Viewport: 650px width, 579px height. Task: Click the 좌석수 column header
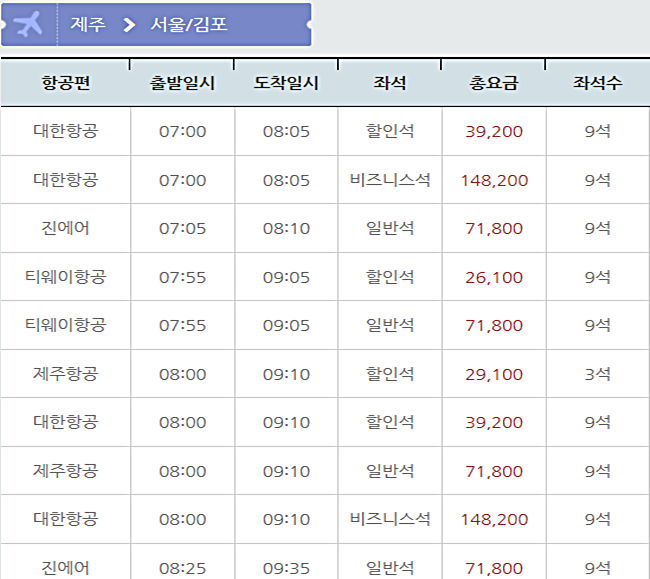(x=597, y=82)
